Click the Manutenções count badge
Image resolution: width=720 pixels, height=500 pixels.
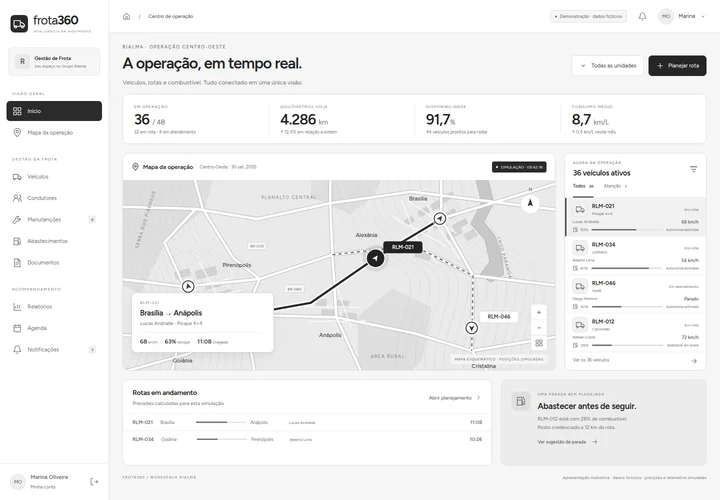point(92,220)
